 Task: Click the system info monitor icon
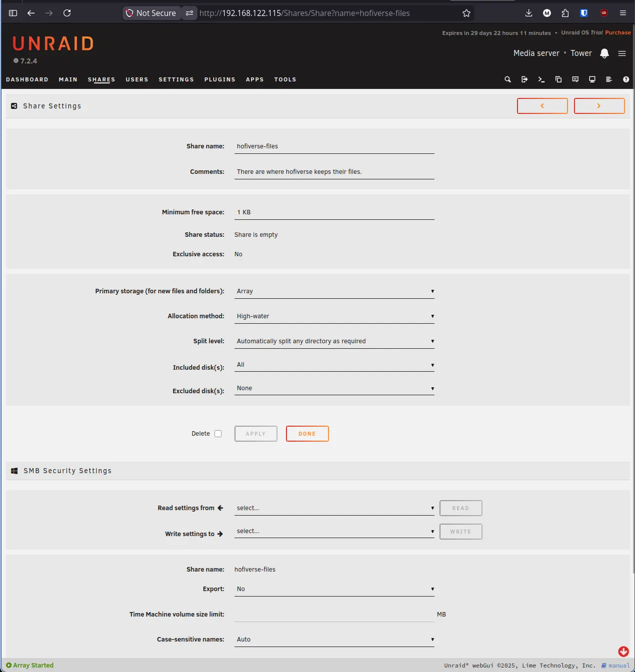pos(592,79)
